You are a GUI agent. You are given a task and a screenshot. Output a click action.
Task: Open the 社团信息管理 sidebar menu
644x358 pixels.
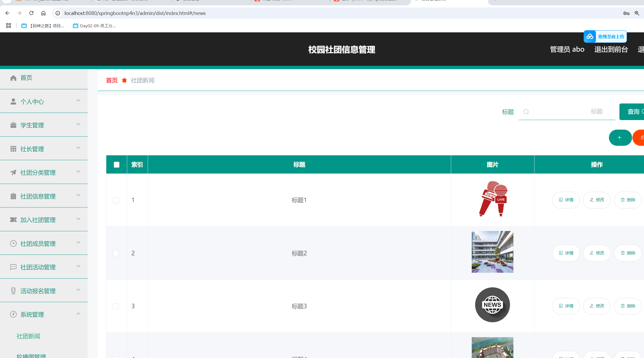38,196
